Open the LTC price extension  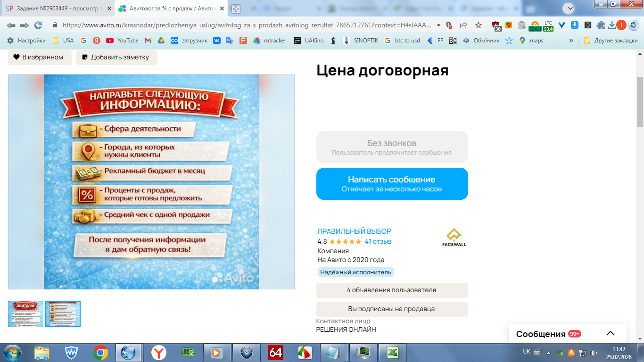point(548,25)
